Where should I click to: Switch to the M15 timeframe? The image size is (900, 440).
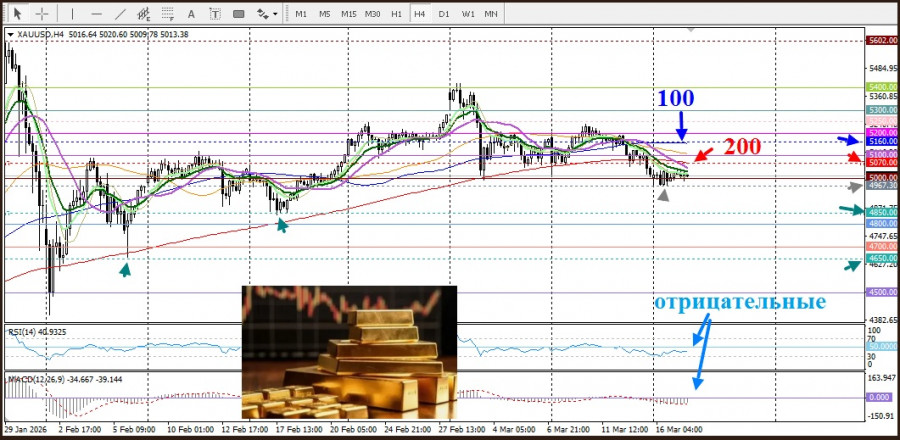click(x=348, y=14)
